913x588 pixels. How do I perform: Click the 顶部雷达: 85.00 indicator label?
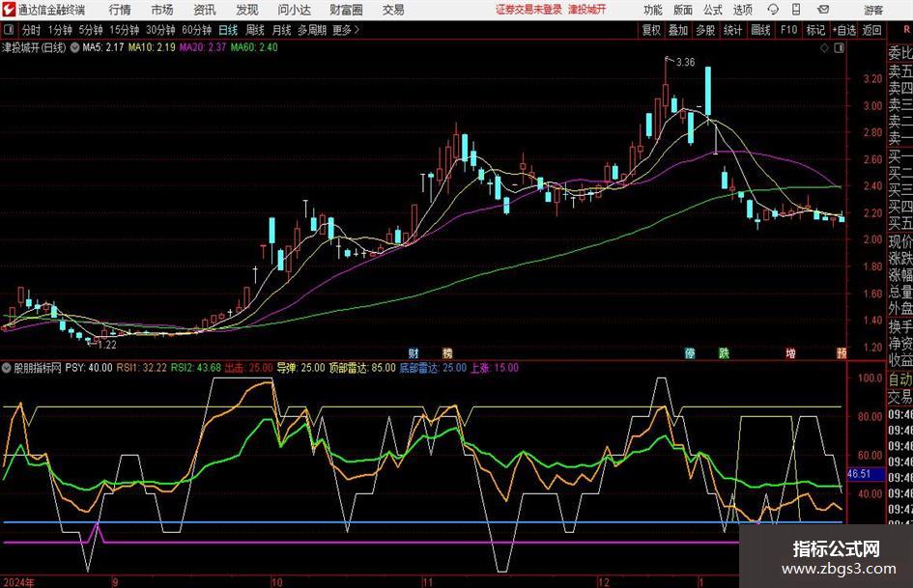(x=362, y=368)
